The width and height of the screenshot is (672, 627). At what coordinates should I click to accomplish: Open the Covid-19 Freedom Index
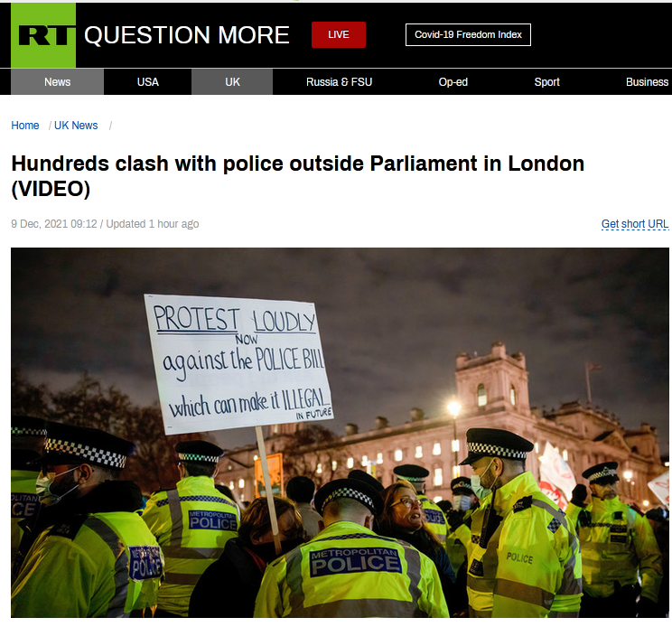point(468,34)
